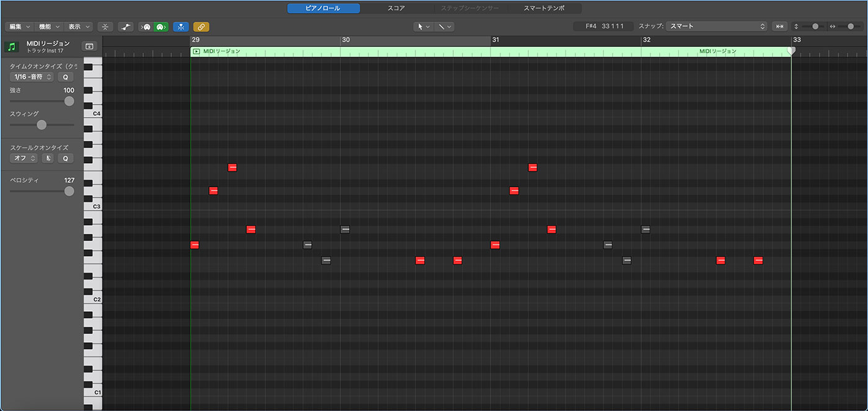
Task: Switch to the スマートテンポ tab
Action: coord(544,8)
